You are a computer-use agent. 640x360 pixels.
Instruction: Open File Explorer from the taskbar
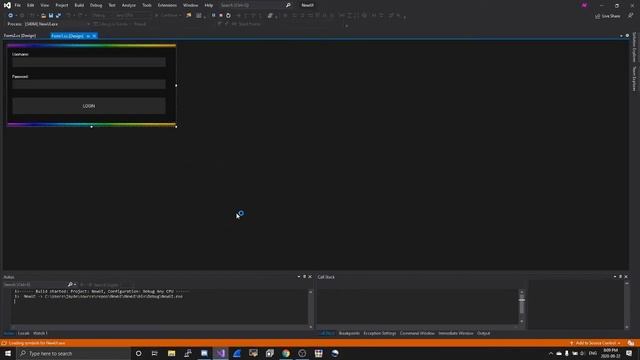click(171, 353)
